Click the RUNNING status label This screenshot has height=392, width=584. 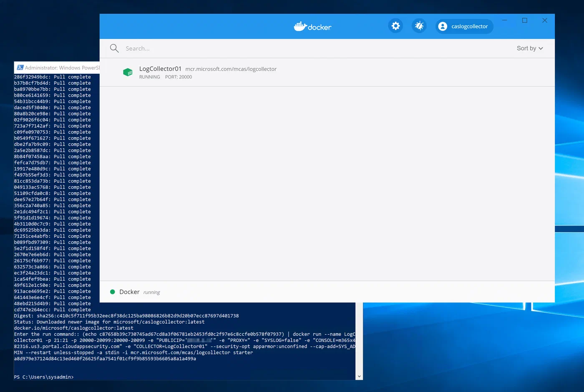coord(149,77)
